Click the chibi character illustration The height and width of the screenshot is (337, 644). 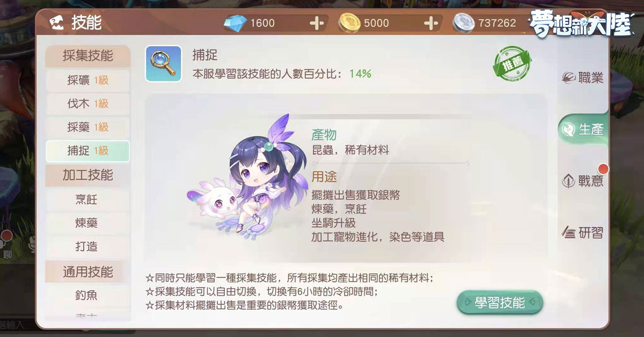coord(246,177)
